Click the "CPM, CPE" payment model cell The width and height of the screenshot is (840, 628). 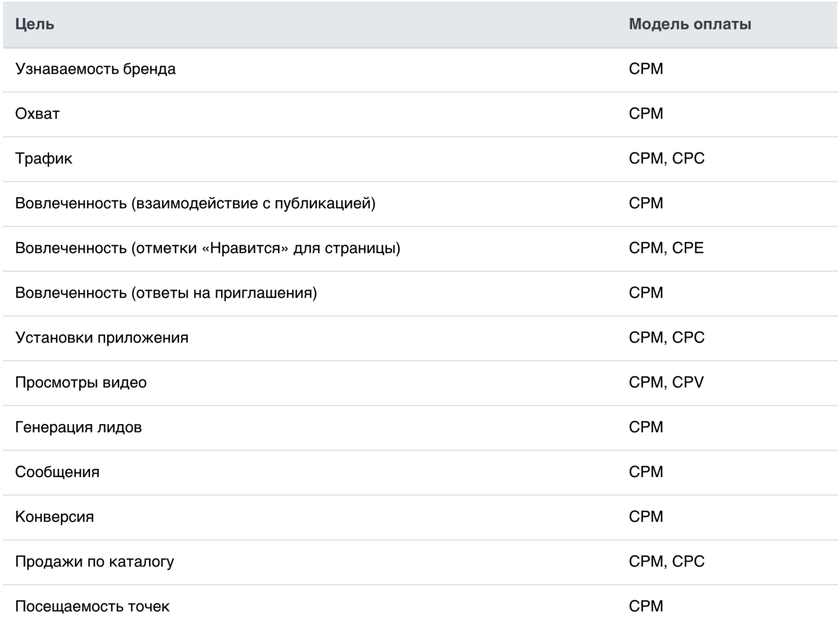point(666,248)
